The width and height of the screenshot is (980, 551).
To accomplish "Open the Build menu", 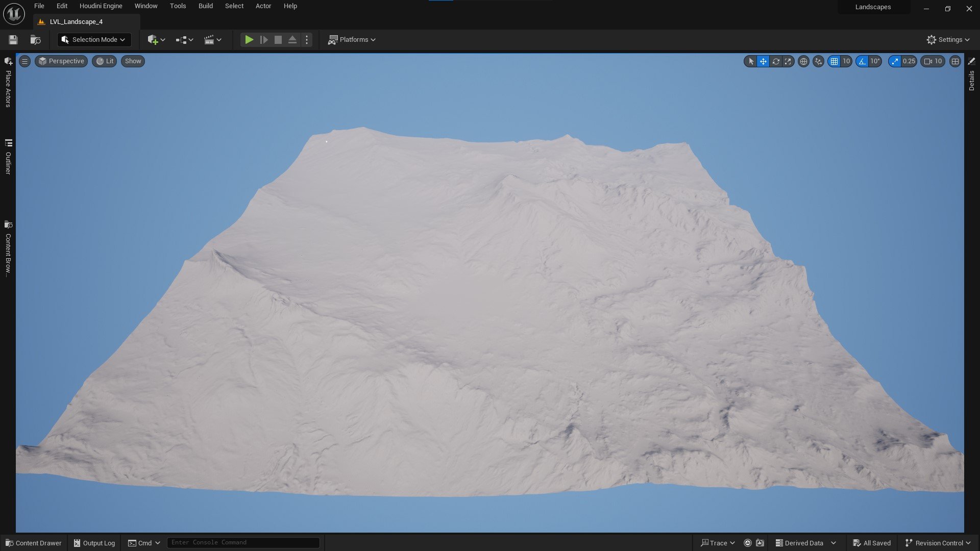I will (205, 6).
